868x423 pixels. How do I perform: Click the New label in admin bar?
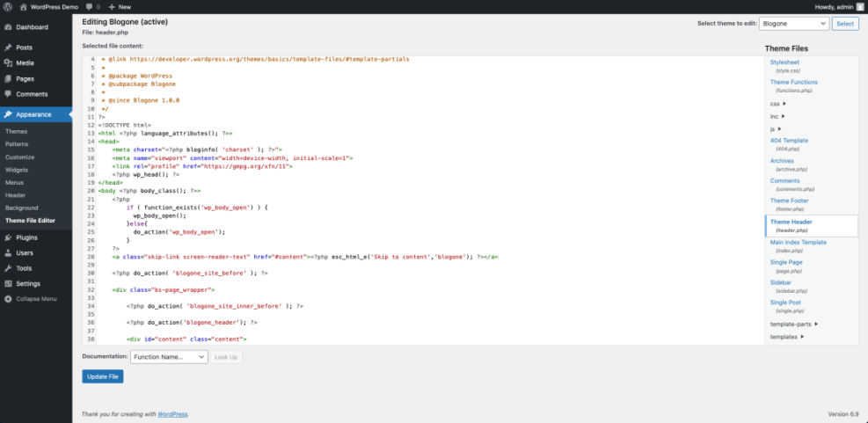pos(125,7)
